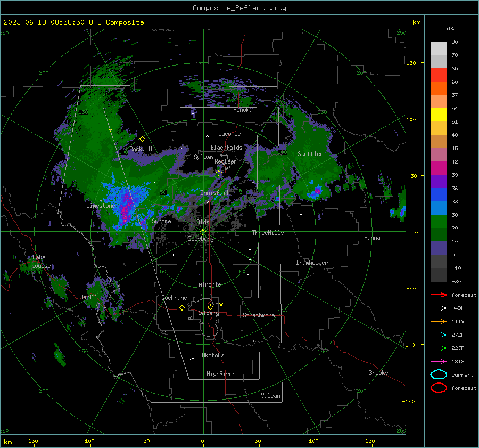The width and height of the screenshot is (479, 448).
Task: Click the Limestone label
Action: click(101, 206)
